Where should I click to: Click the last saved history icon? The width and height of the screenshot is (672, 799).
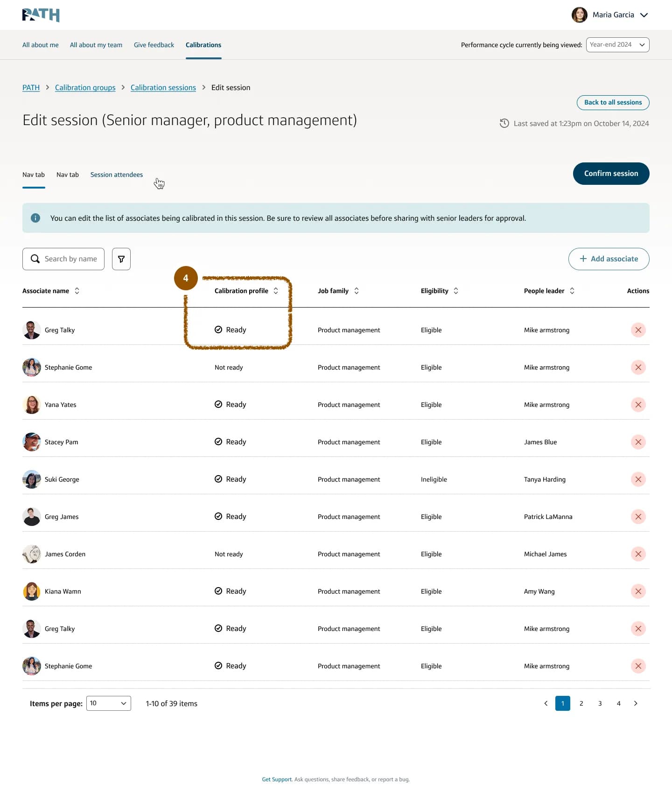(x=504, y=123)
